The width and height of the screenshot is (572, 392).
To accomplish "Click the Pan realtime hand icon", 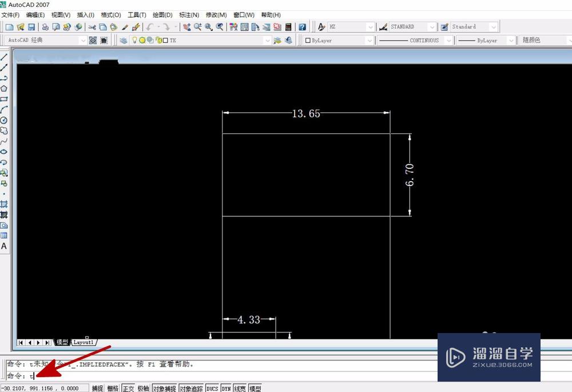I will tap(187, 27).
